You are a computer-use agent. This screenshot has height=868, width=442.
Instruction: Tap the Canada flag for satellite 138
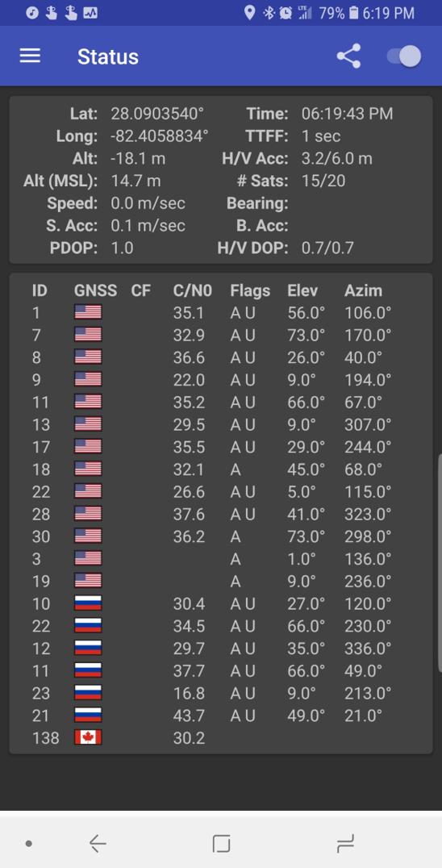coord(88,737)
